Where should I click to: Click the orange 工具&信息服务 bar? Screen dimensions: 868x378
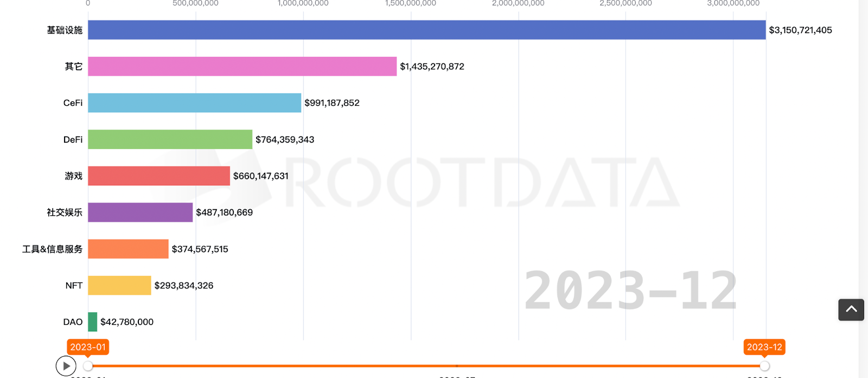pos(128,249)
